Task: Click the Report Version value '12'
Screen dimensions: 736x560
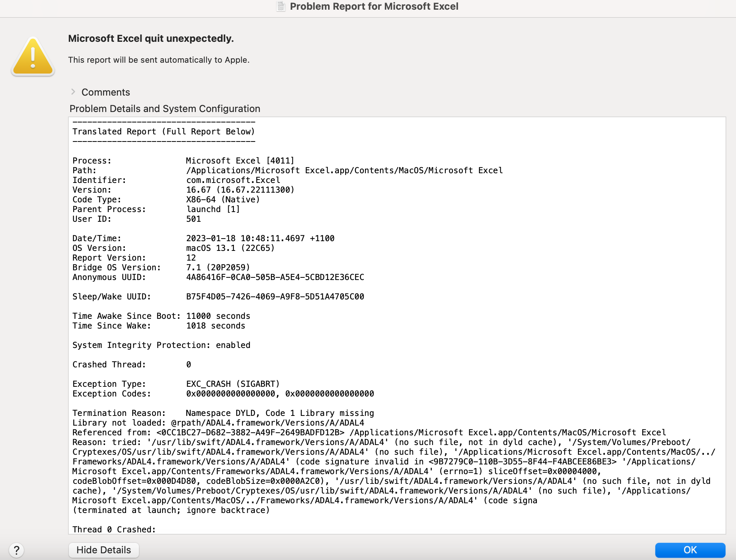Action: tap(191, 258)
